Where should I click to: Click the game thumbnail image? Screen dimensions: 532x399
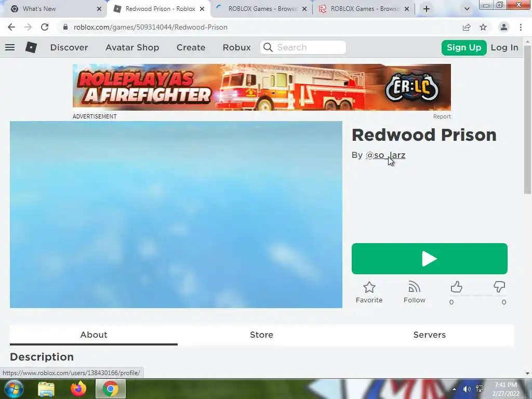176,215
